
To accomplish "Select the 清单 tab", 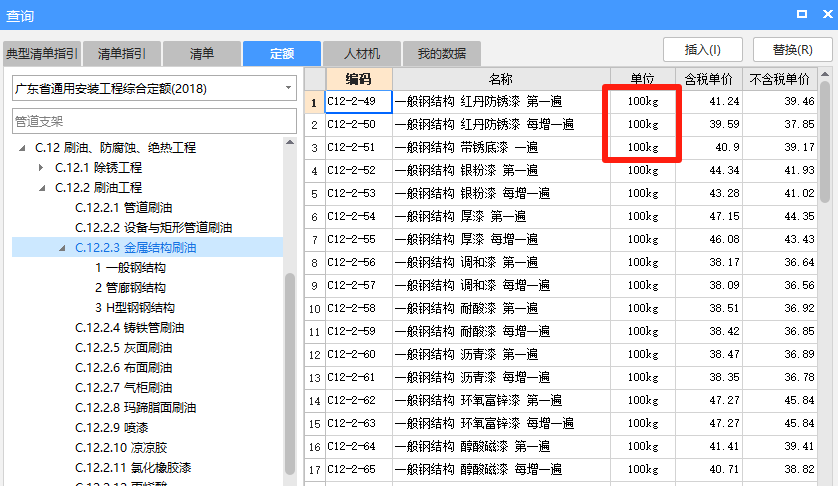I will pos(202,53).
